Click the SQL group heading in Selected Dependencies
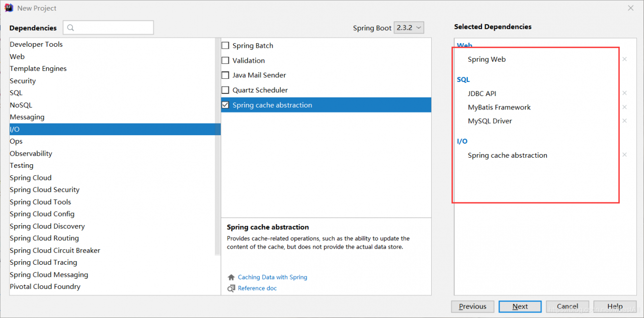644x318 pixels. [463, 79]
